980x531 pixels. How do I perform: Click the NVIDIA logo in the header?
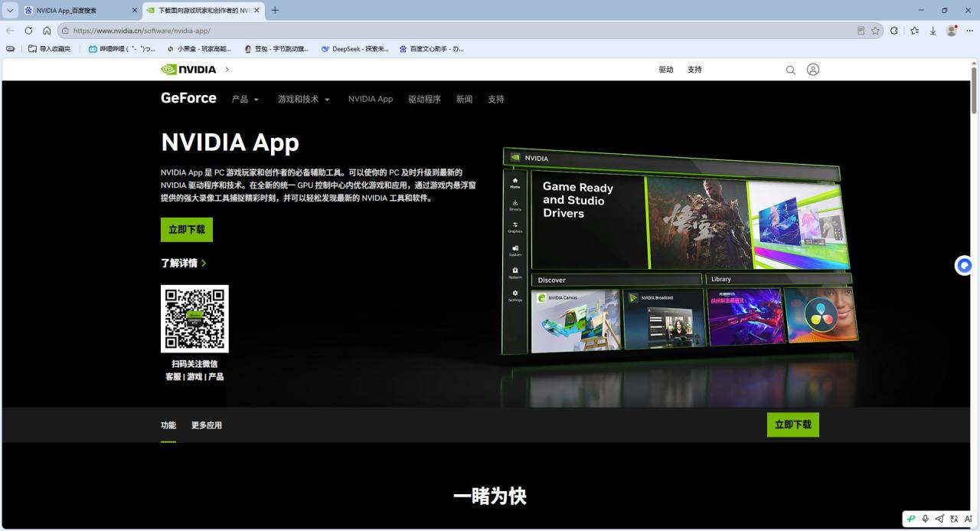pyautogui.click(x=188, y=70)
